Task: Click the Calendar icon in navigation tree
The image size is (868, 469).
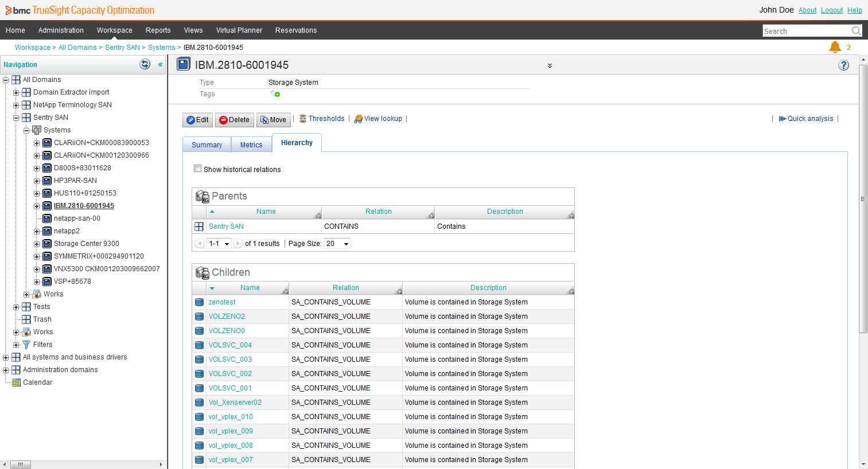Action: point(16,382)
